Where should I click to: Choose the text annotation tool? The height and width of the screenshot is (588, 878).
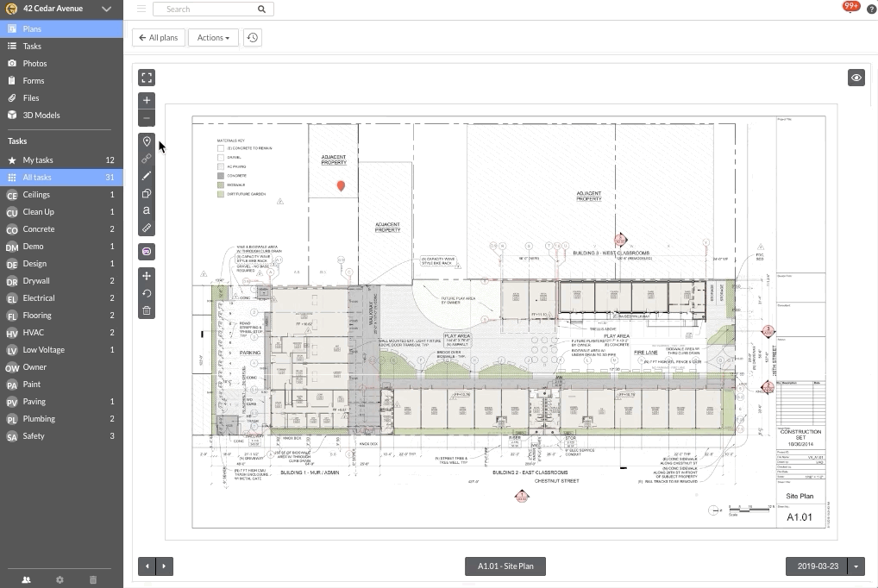click(x=147, y=211)
